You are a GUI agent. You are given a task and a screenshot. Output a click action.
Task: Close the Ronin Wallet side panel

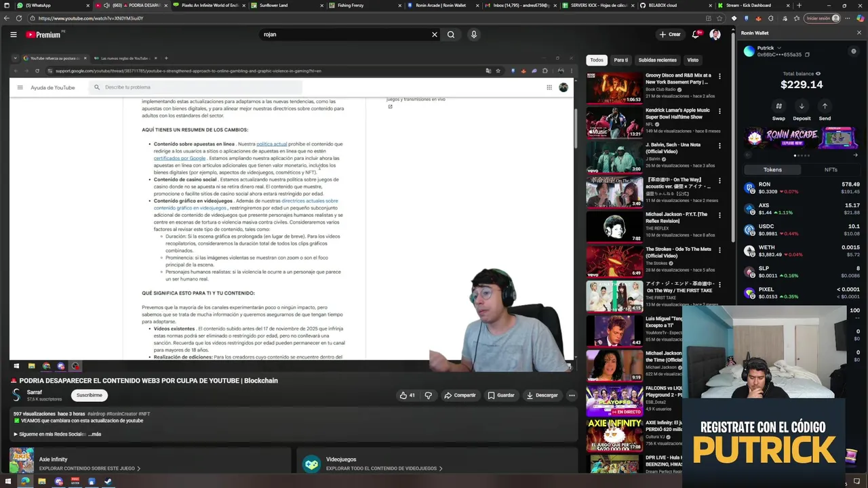point(859,33)
